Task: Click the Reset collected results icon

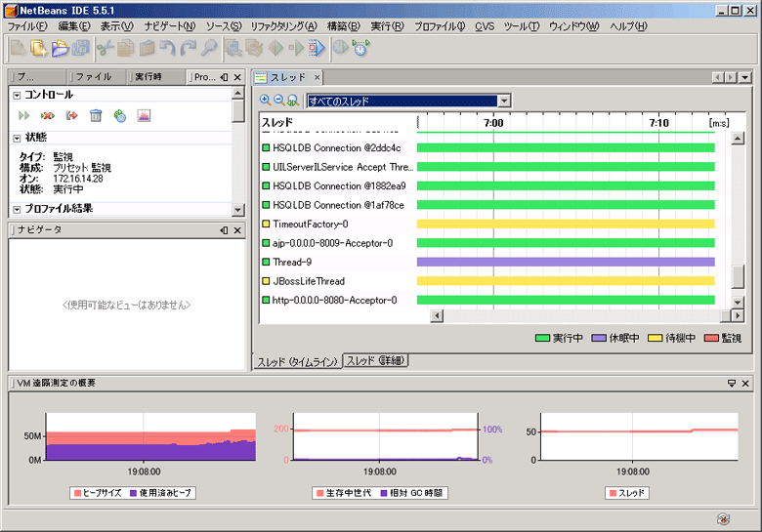Action: [72, 115]
